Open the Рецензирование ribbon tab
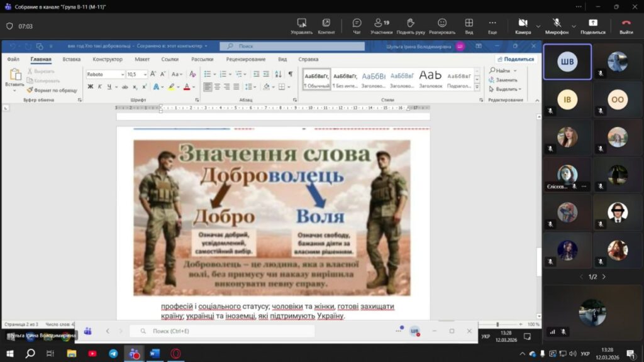This screenshot has height=362, width=644. (246, 60)
